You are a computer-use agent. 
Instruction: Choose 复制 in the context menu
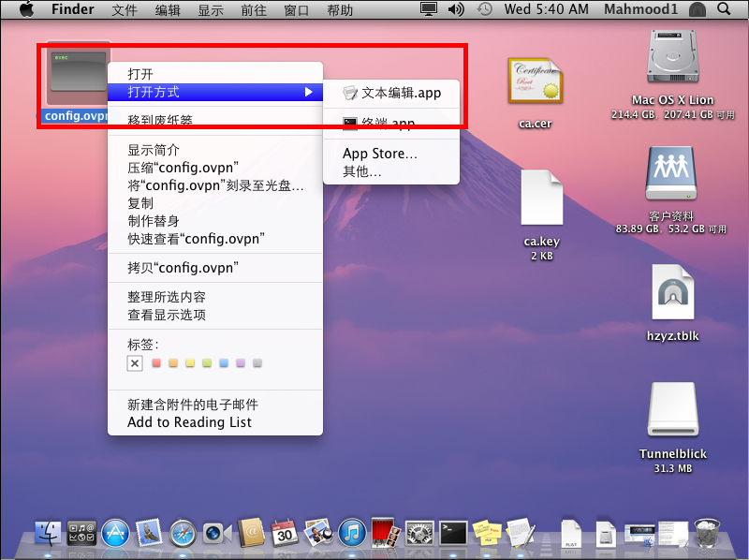point(215,203)
